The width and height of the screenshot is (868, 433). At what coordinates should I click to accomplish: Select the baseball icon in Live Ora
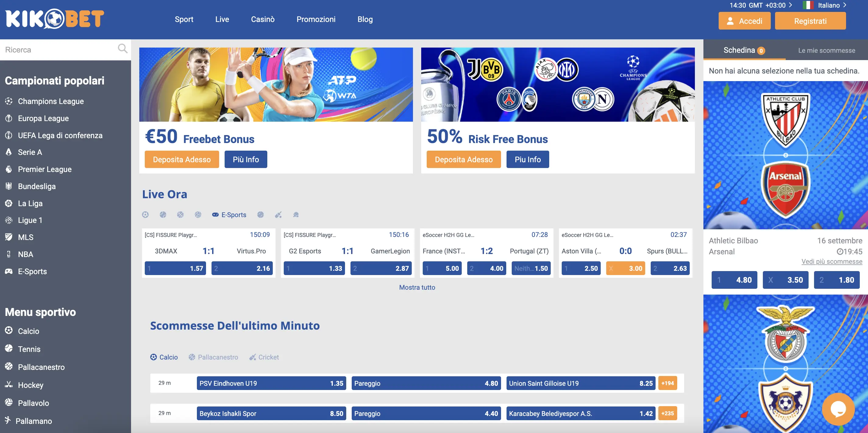[261, 215]
